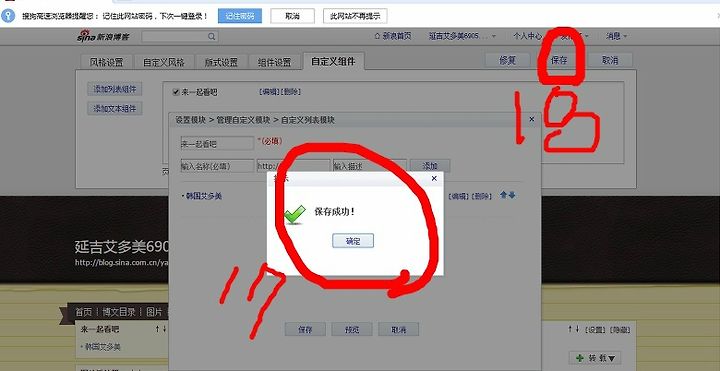Image resolution: width=720 pixels, height=371 pixels.
Task: Click the 韩国艾多美 link in the blog sidebar
Action: click(x=102, y=347)
